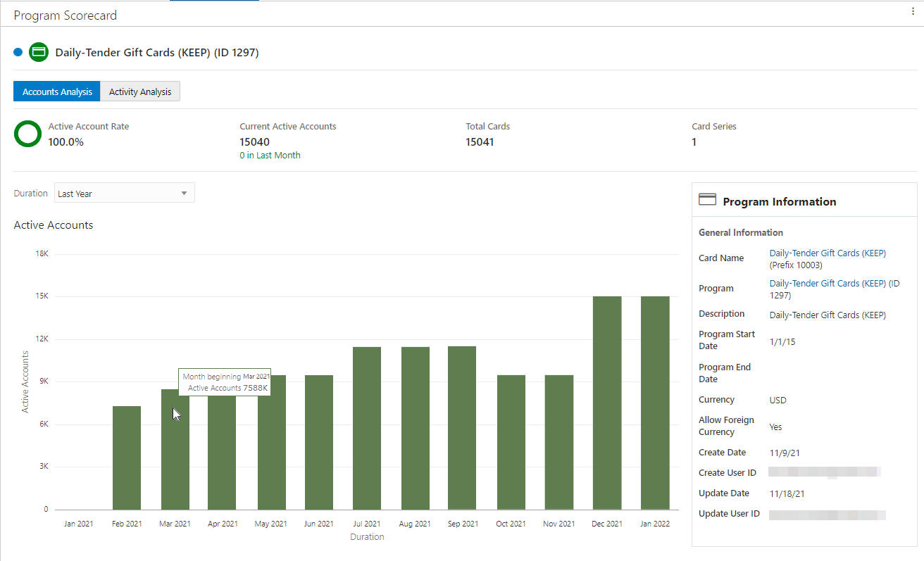Click the Dec 2021 bar
Viewport: 924px width, 561px height.
pos(607,403)
